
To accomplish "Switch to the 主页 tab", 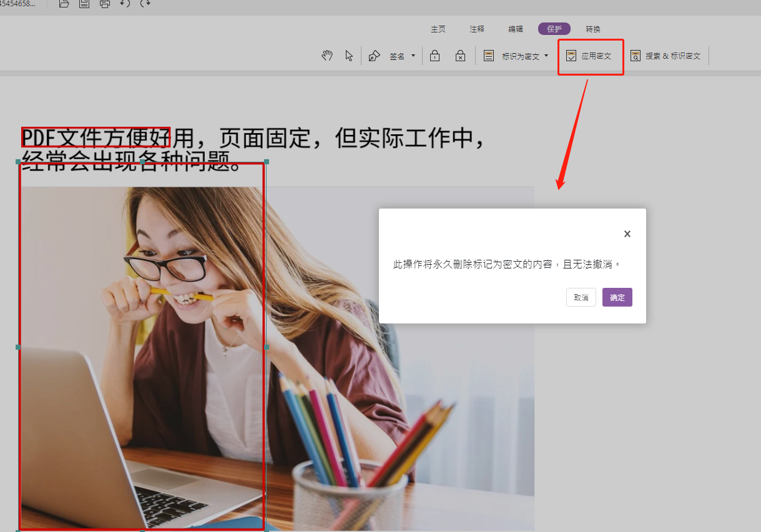I will (438, 29).
